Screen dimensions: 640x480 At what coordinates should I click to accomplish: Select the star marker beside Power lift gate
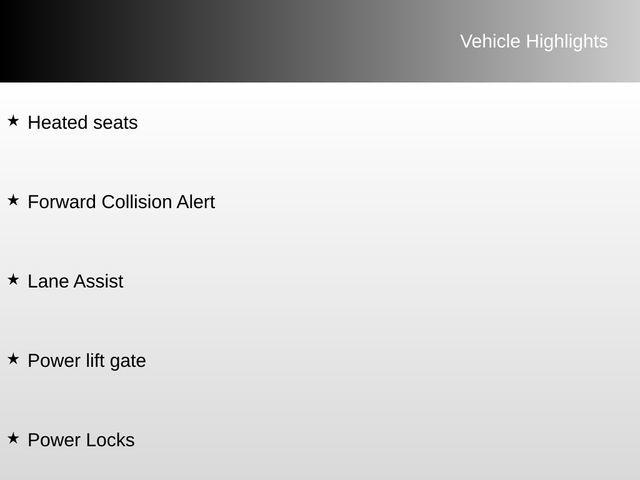click(x=13, y=358)
